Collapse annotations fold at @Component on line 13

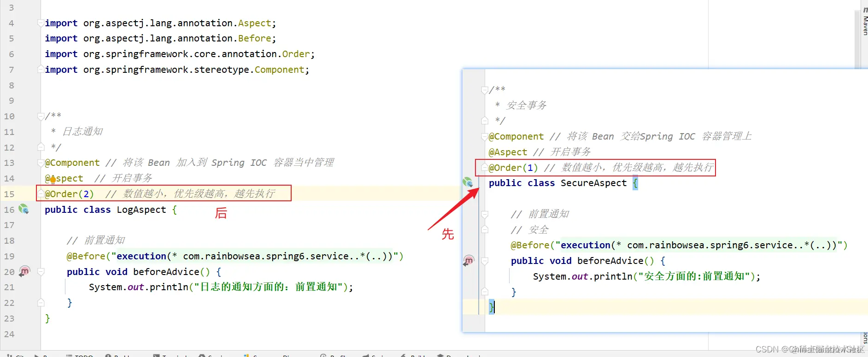coord(41,163)
